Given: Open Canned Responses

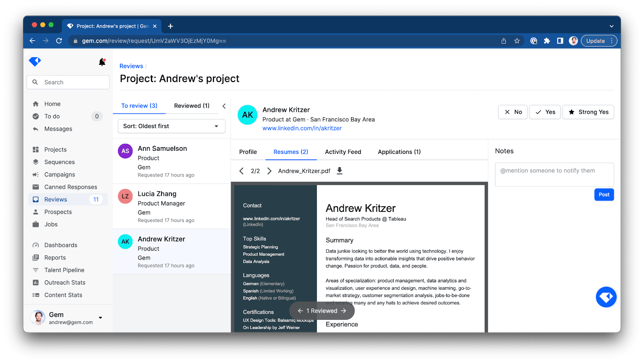Looking at the screenshot, I should click(x=70, y=187).
